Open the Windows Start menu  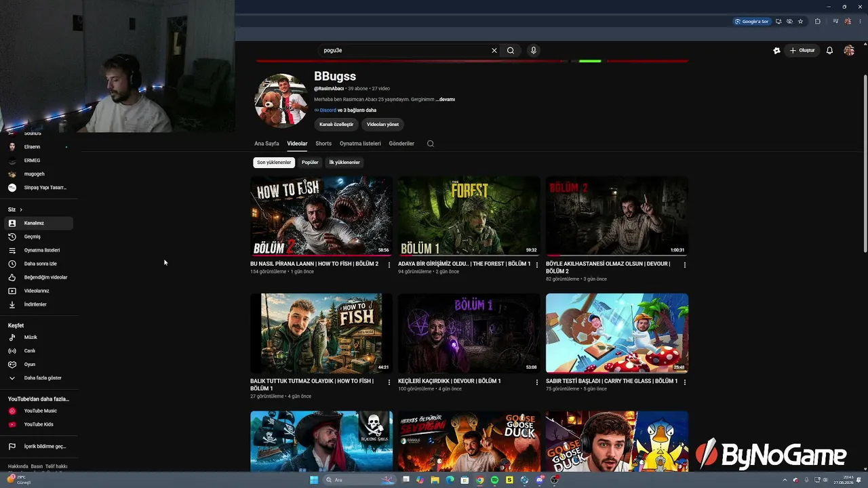(314, 480)
